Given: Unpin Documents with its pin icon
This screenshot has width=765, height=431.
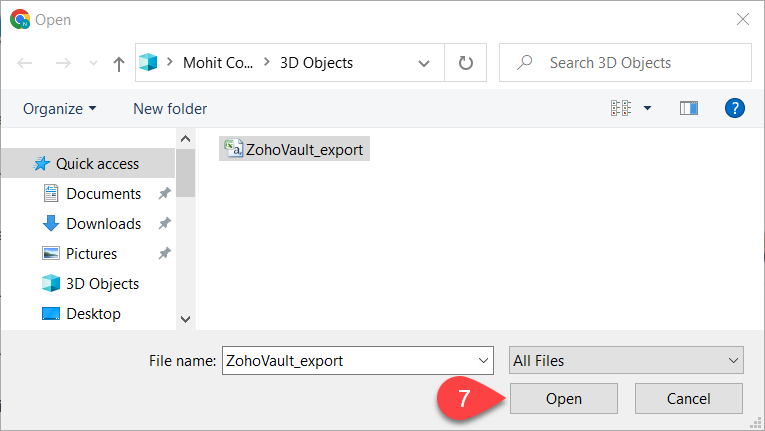Looking at the screenshot, I should coord(164,193).
